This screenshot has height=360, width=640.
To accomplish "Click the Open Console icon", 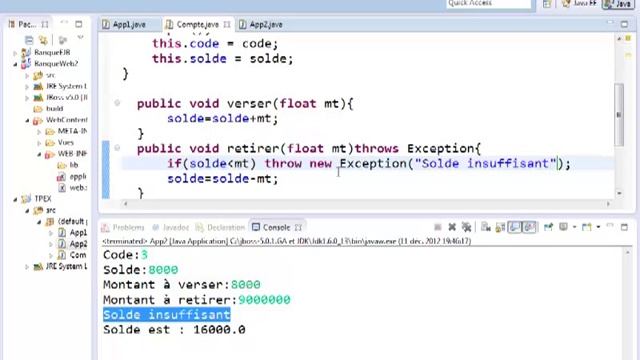I will (587, 227).
